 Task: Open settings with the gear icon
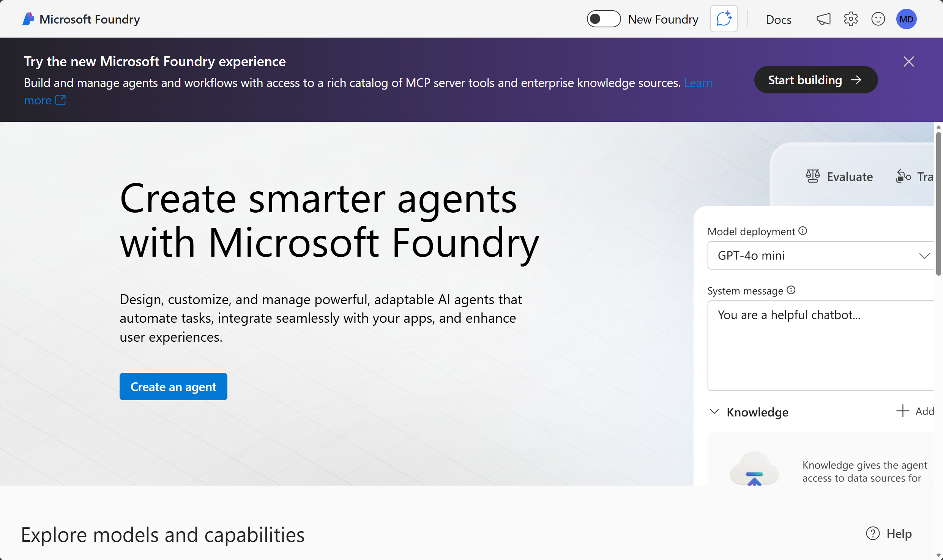click(x=850, y=19)
